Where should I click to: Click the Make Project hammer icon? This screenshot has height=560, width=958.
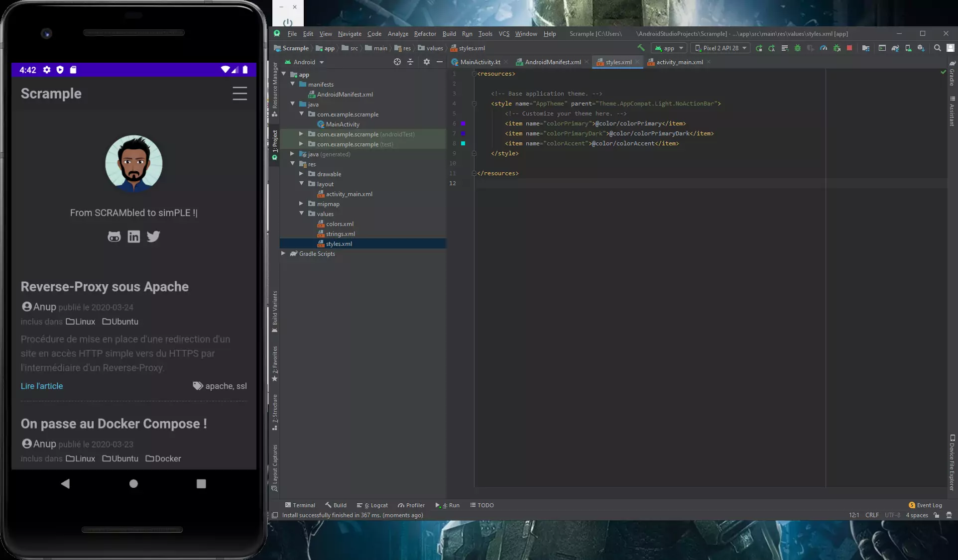pyautogui.click(x=641, y=48)
